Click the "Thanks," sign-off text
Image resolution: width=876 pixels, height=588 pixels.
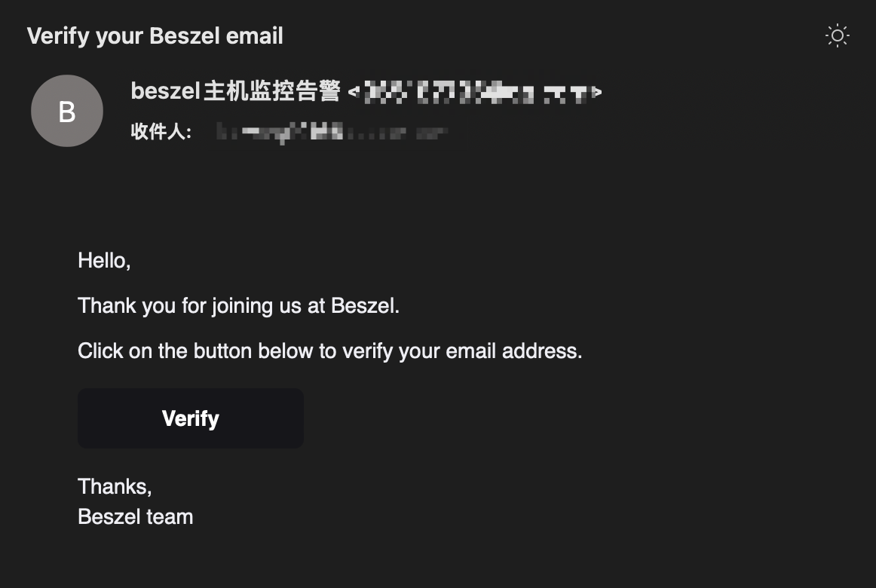pos(115,486)
